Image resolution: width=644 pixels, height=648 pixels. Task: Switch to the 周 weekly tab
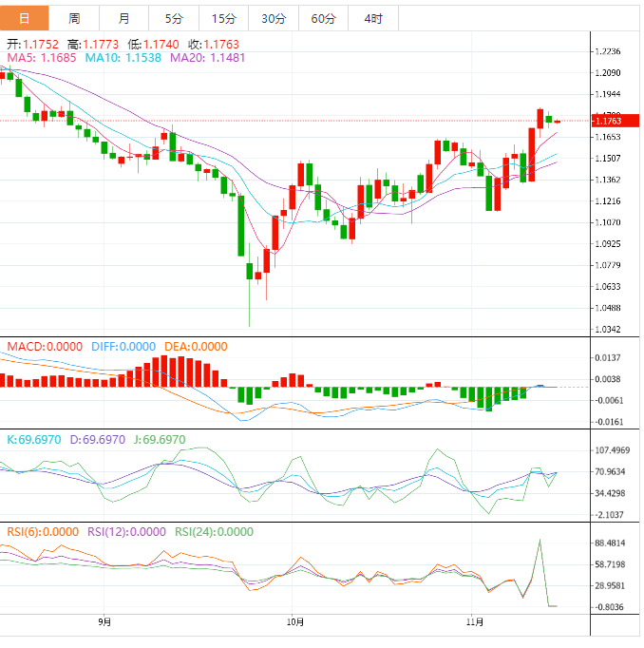pyautogui.click(x=74, y=19)
